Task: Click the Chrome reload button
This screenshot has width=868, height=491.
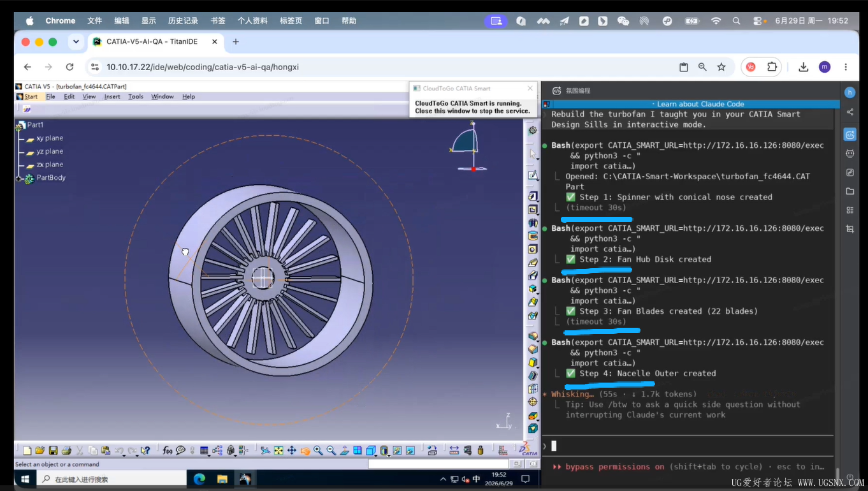Action: [x=69, y=67]
